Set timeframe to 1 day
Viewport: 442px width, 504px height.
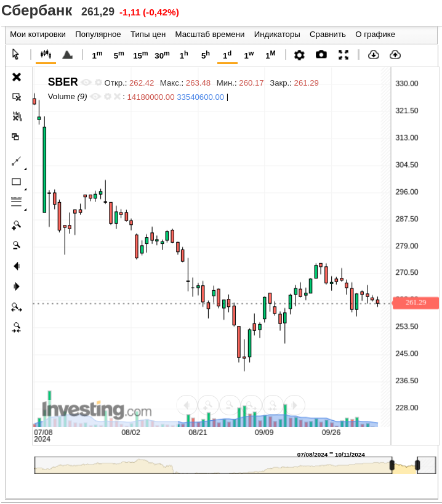click(227, 55)
